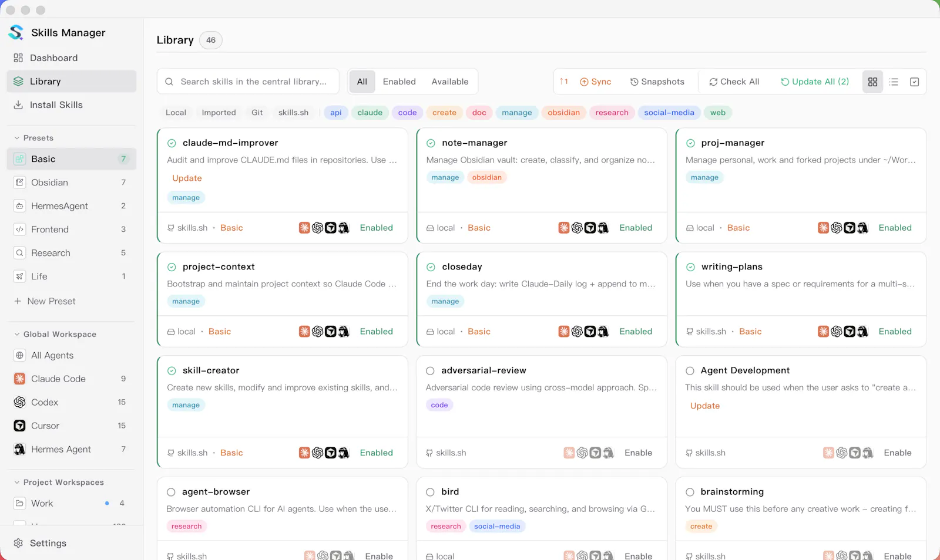
Task: Filter by Git source
Action: [x=257, y=113]
